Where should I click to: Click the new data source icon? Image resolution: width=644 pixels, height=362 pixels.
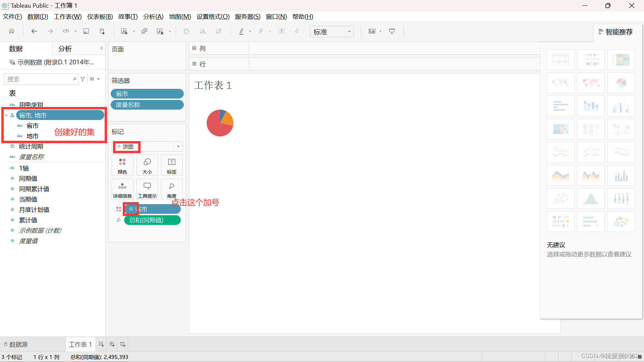[x=102, y=32]
